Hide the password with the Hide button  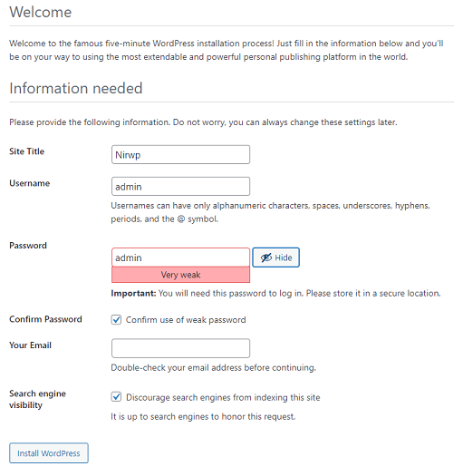pos(275,257)
